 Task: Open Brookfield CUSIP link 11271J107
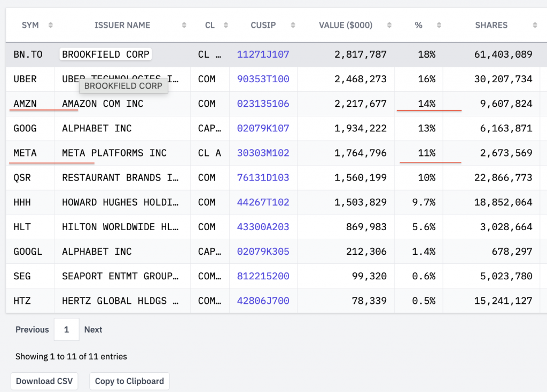coord(263,54)
